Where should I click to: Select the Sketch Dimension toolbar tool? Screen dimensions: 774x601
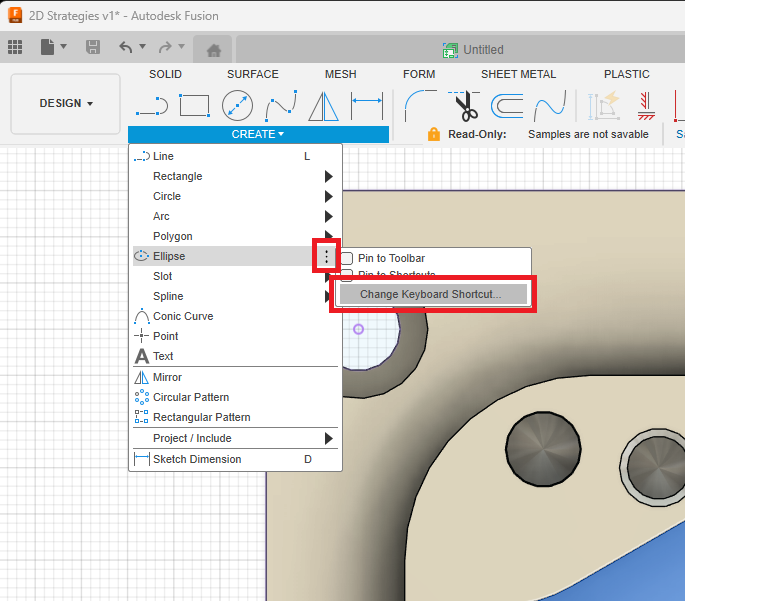tap(367, 106)
